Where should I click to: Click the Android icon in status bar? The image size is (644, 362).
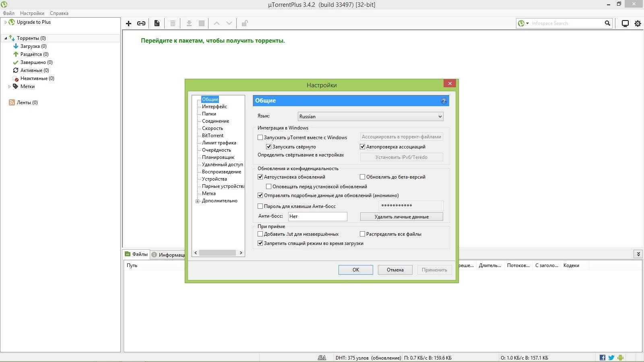coord(620,358)
